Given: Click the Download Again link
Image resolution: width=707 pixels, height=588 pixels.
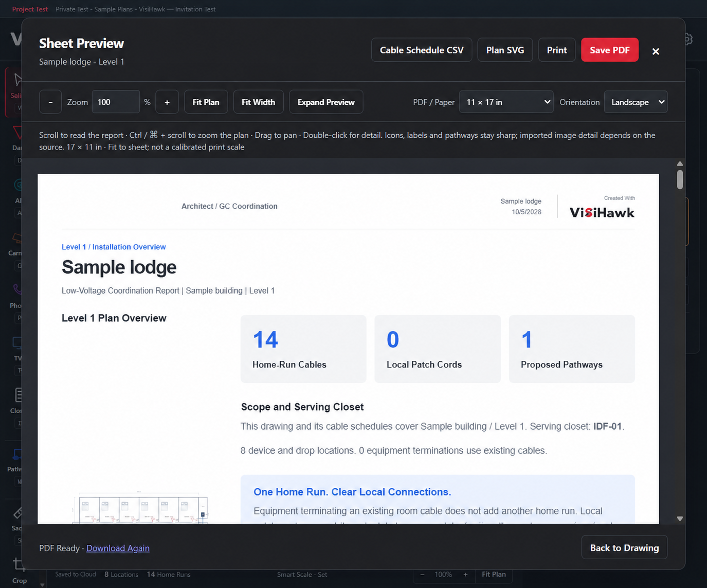Looking at the screenshot, I should [x=118, y=548].
